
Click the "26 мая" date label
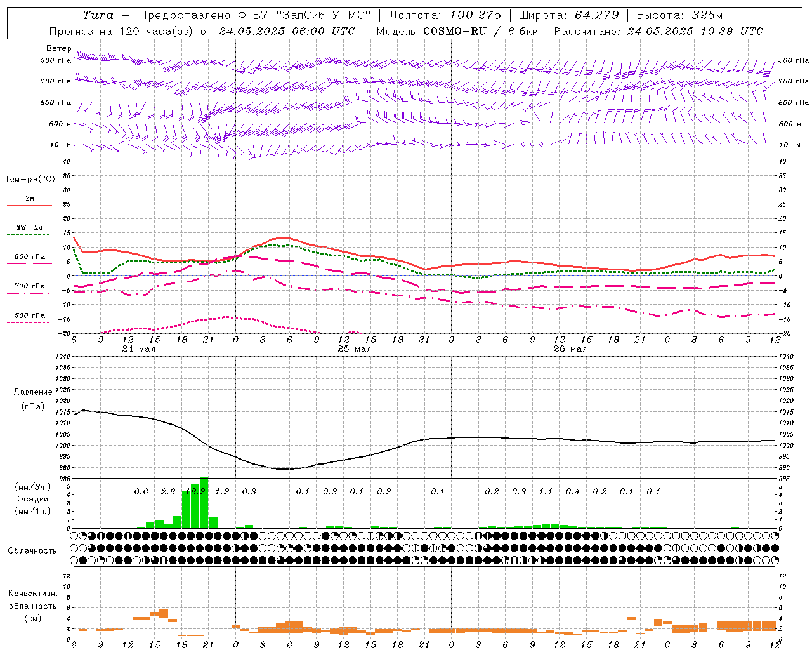[x=570, y=349]
